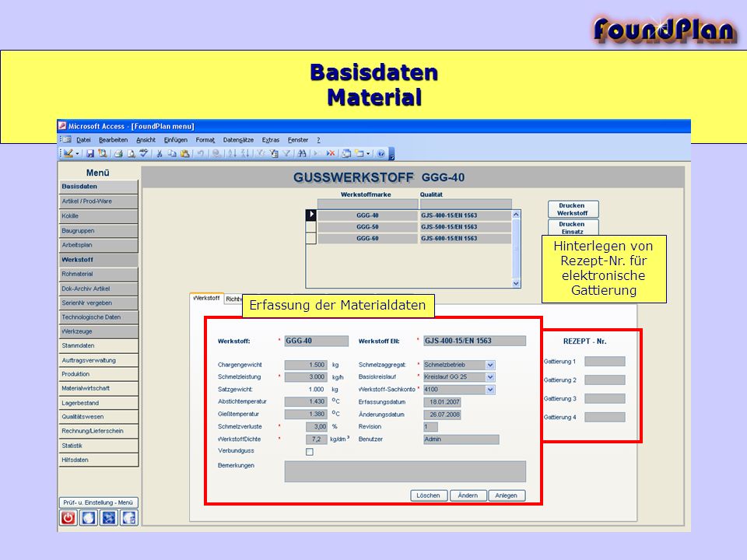Select the GGG-60 row record selector
Viewport: 747px width, 560px height.
tap(311, 238)
